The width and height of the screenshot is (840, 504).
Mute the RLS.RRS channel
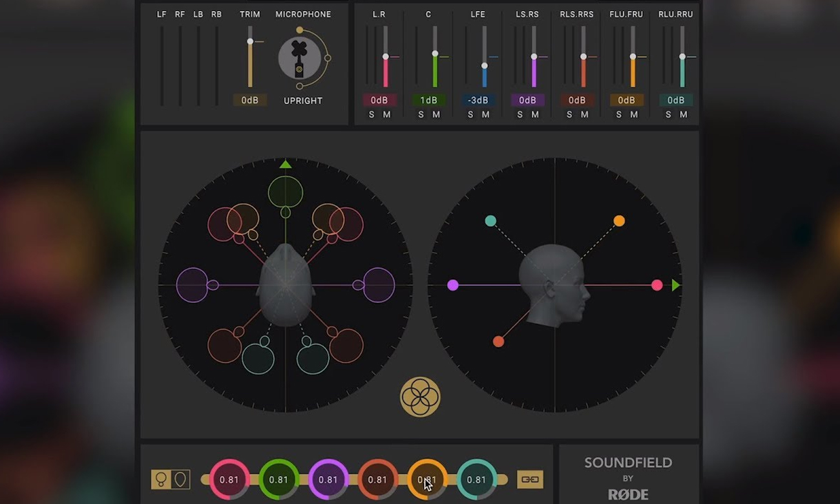point(584,114)
